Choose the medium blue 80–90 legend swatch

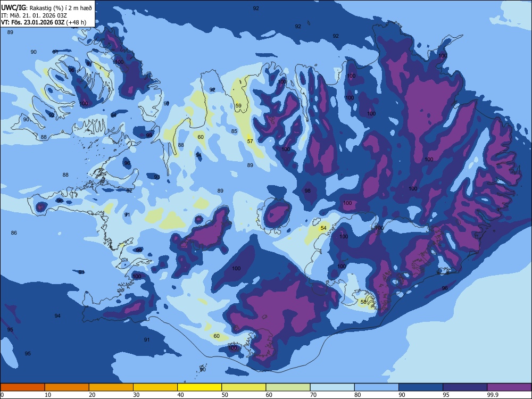pyautogui.click(x=377, y=387)
